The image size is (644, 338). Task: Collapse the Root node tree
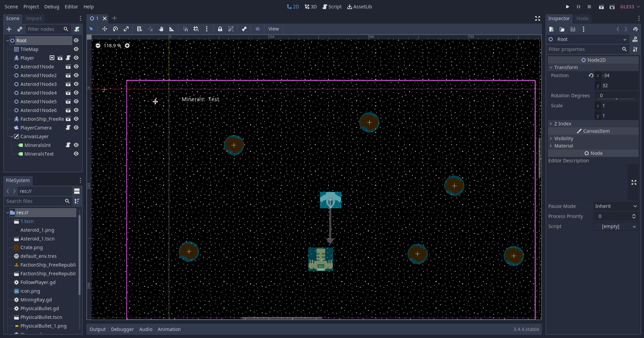pos(8,41)
